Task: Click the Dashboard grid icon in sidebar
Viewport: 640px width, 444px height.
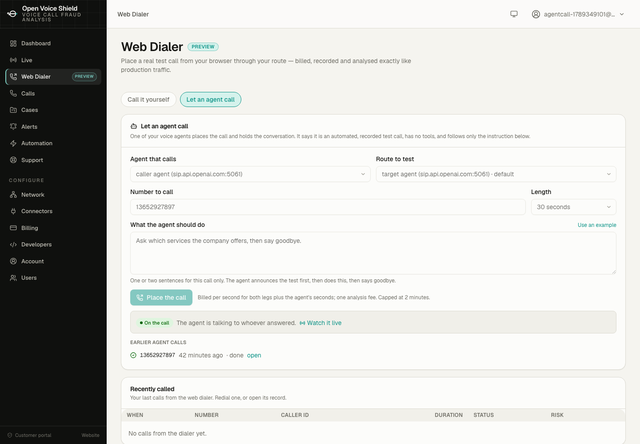Action: (x=13, y=43)
